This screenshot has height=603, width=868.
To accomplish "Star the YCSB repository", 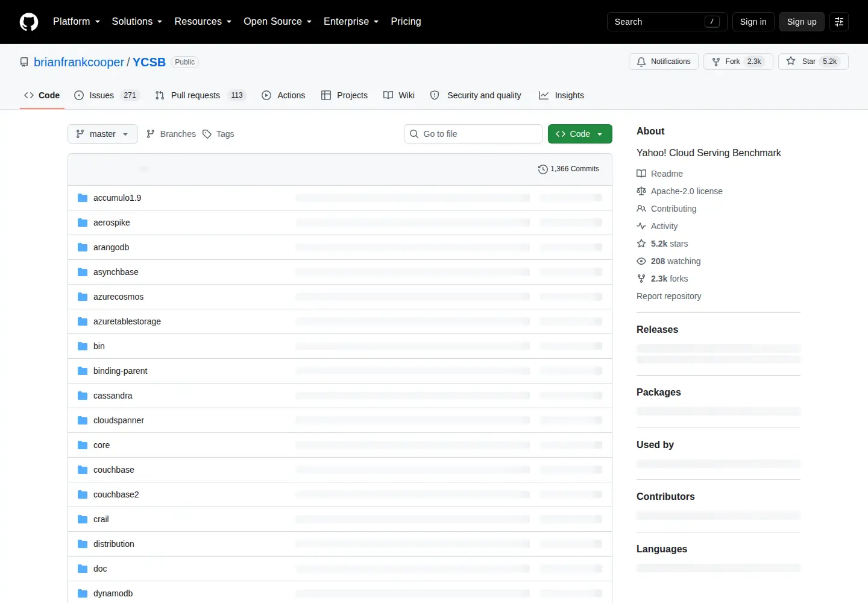I will 813,62.
